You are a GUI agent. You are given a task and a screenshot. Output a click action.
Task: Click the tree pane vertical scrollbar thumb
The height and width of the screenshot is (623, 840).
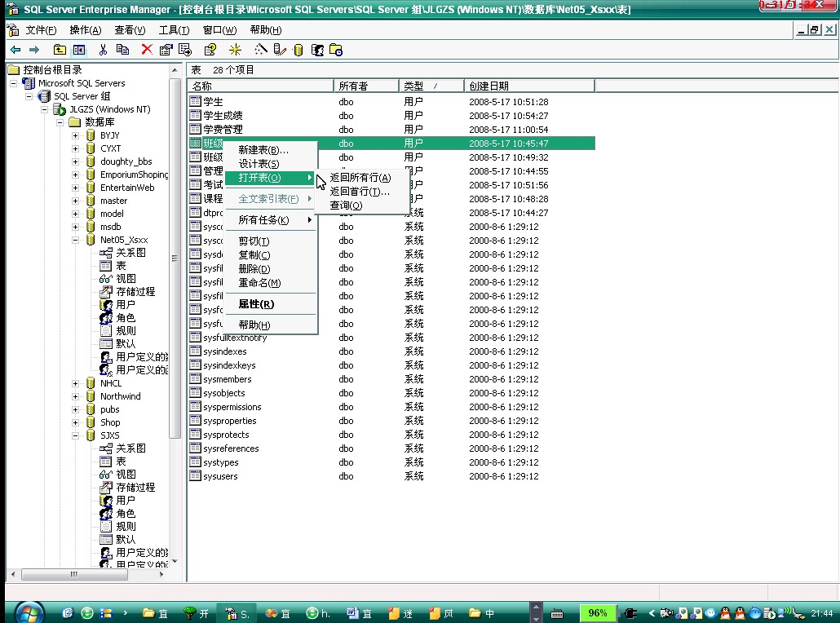(175, 257)
